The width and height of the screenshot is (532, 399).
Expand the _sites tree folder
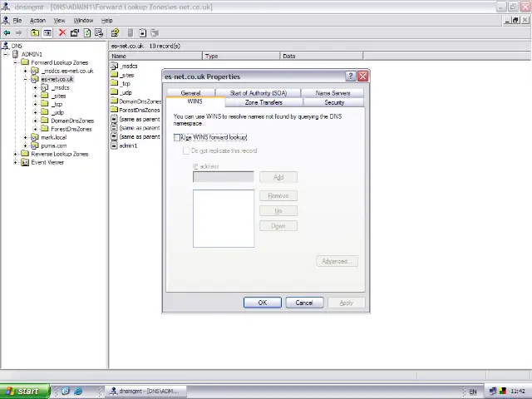click(35, 96)
